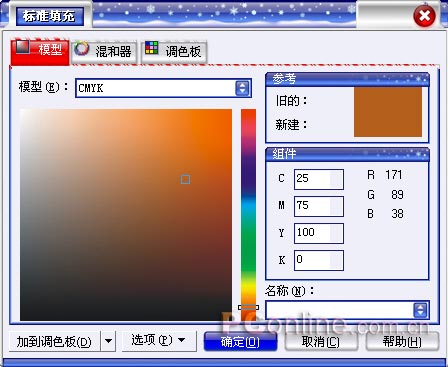Pick a color in the gradient field
The width and height of the screenshot is (448, 367).
tap(126, 215)
